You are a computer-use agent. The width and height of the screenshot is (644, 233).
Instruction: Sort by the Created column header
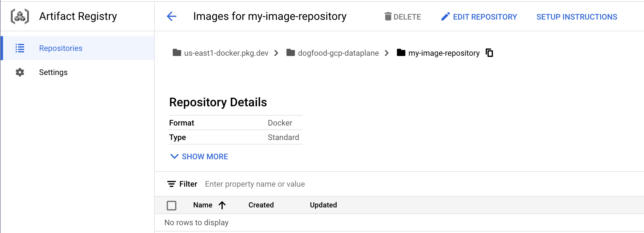pyautogui.click(x=261, y=205)
